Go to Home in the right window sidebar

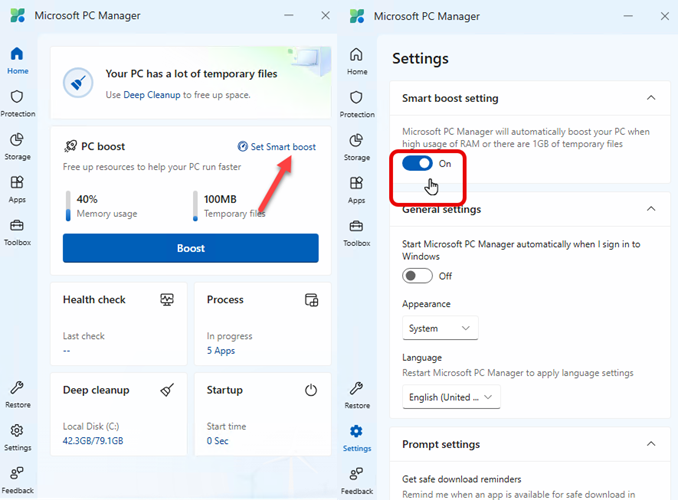coord(357,60)
